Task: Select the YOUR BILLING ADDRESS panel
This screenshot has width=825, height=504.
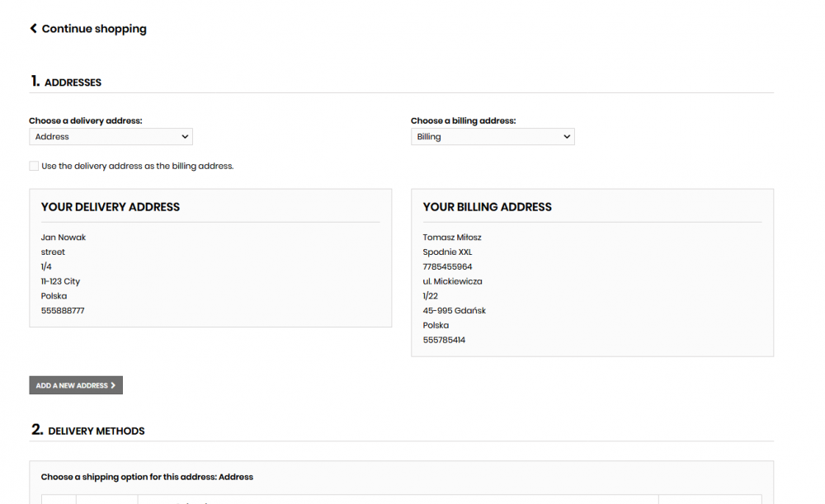Action: click(592, 272)
